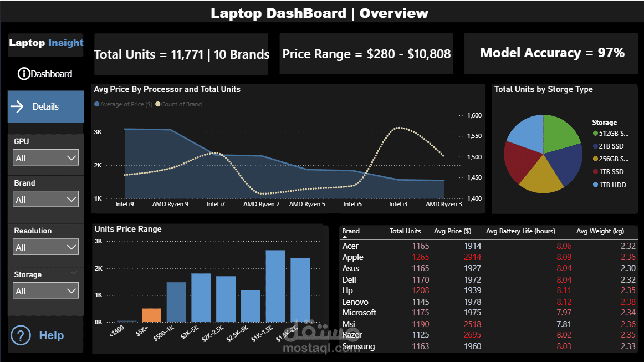Viewport: 644px width, 362px height.
Task: Click the Laptop Insight header in the sidebar
Action: (x=45, y=43)
